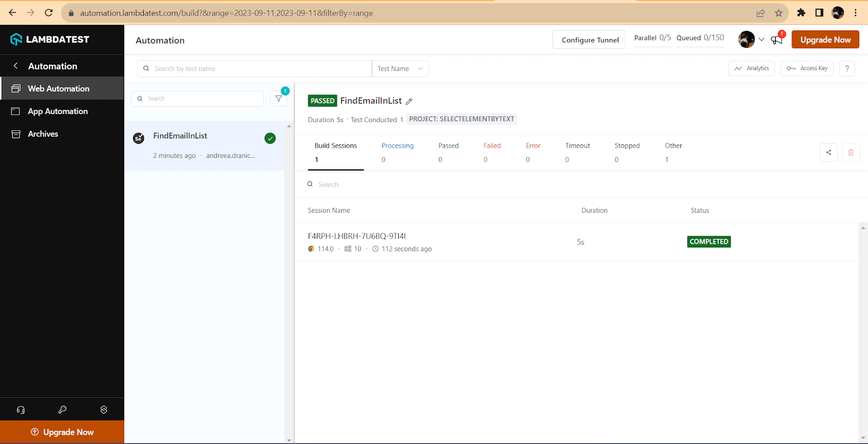Viewport: 868px width, 444px height.
Task: Click the Chrome profile picture in the toolbar
Action: pos(838,12)
